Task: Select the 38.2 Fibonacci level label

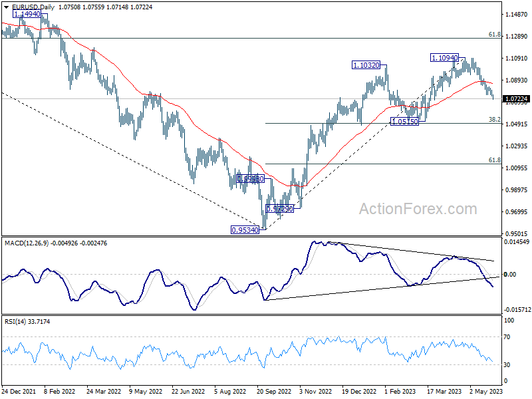Action: click(x=494, y=120)
